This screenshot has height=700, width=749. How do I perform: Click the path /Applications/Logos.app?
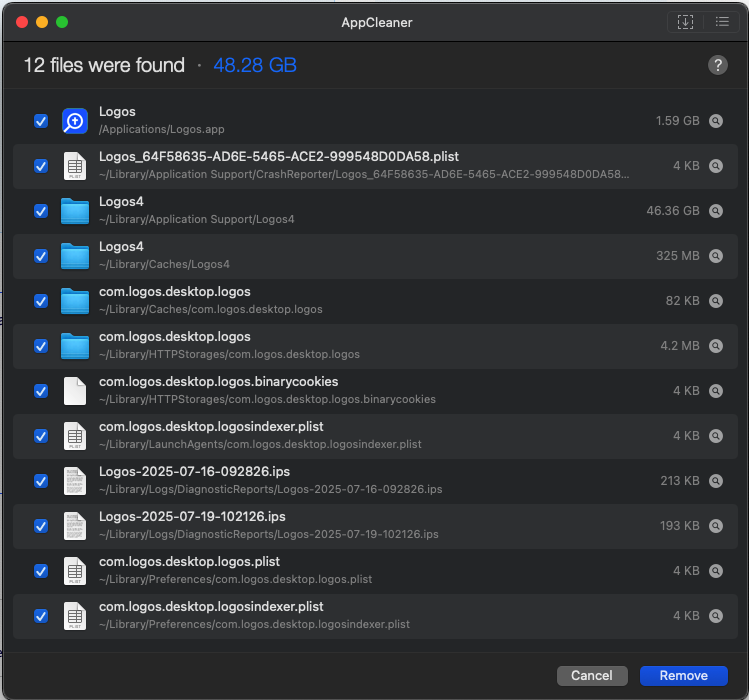(161, 129)
